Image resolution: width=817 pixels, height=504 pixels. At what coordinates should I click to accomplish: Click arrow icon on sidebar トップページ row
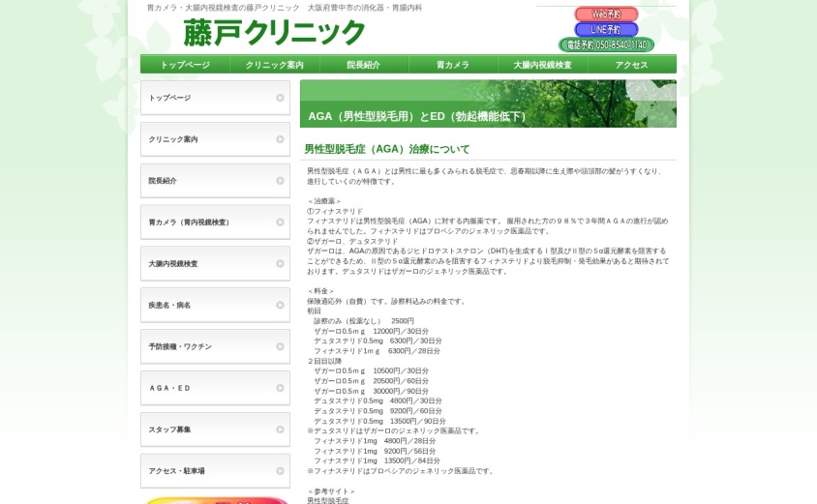point(281,98)
